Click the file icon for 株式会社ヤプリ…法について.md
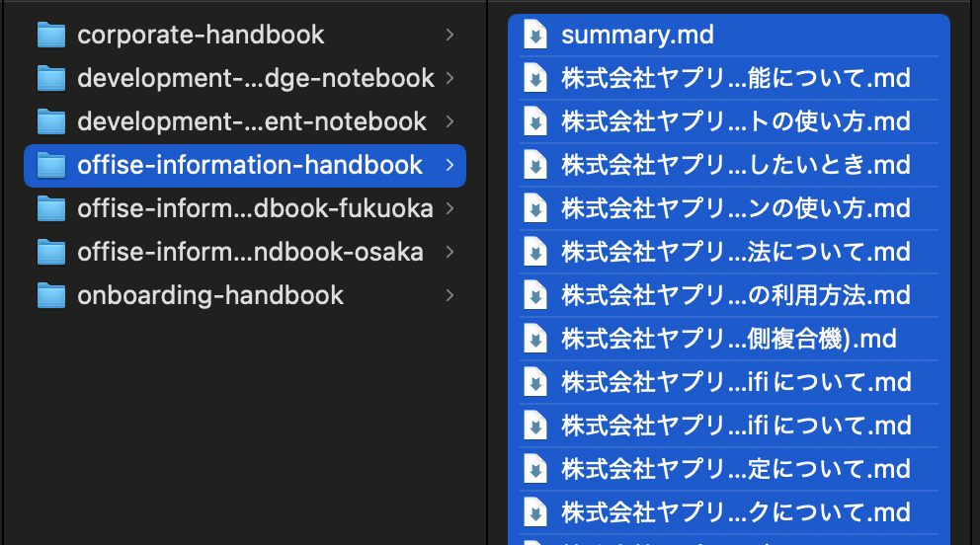The image size is (980, 545). pos(535,252)
